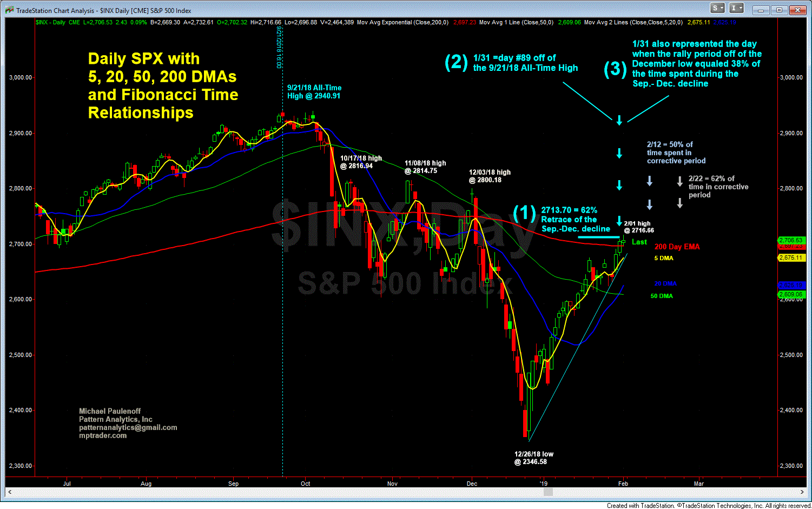Click the right-axis '3,000.00' price label
Viewport: 812px width, 509px height.
click(791, 77)
